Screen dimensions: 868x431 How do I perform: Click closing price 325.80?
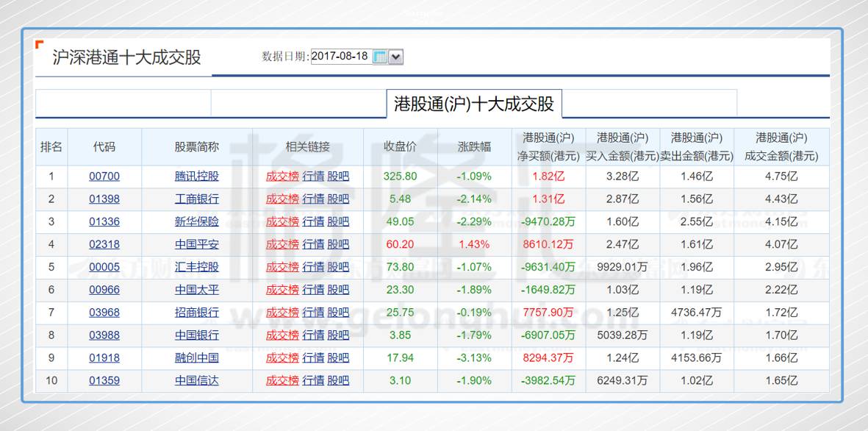[x=401, y=177]
